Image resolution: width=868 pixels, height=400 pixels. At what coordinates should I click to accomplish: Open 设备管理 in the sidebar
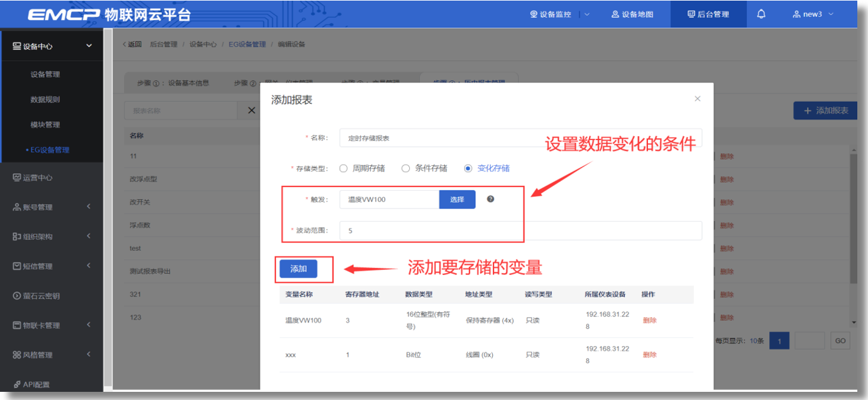click(x=45, y=74)
